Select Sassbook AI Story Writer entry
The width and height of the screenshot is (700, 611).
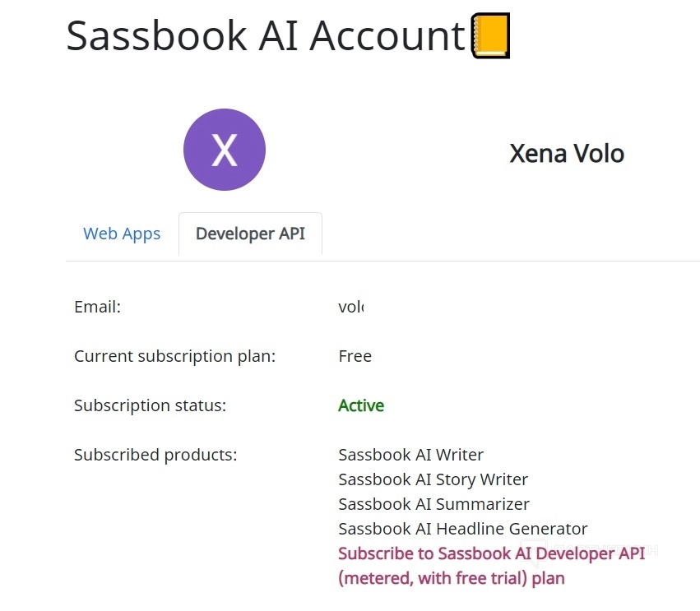point(433,479)
